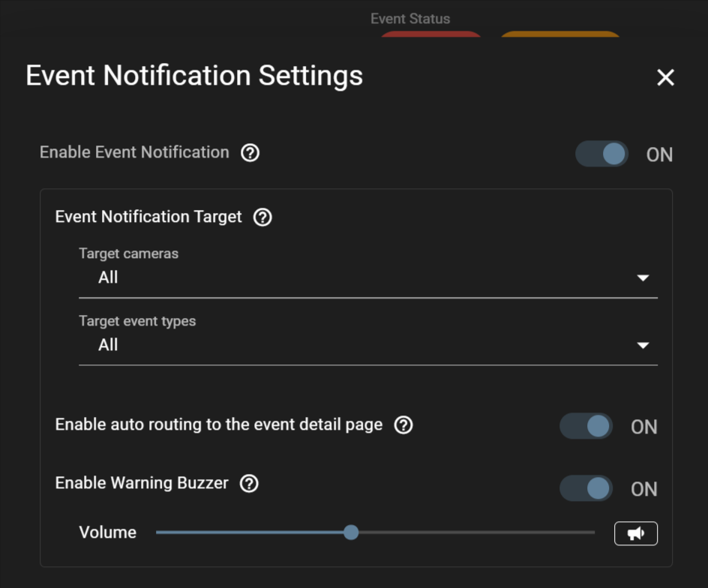Toggle the Enable Warning Buzzer switch

point(586,488)
